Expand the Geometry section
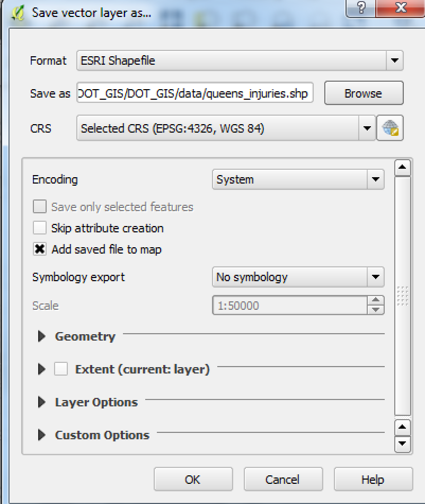This screenshot has height=504, width=425. click(42, 336)
